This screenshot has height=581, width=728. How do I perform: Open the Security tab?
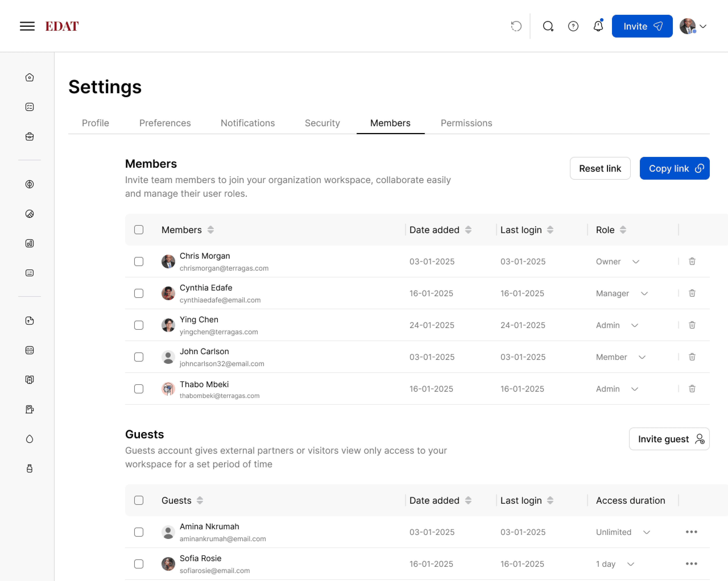tap(322, 123)
